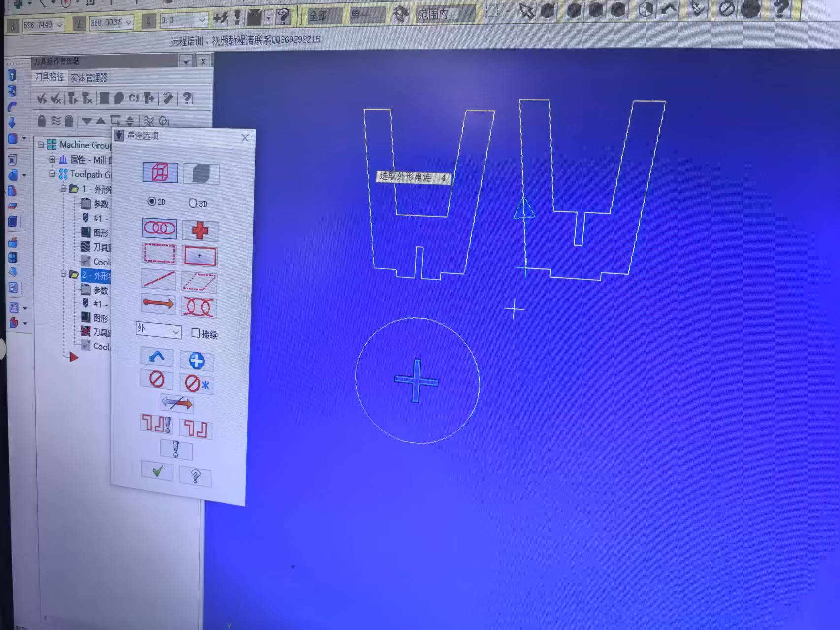
Task: Open the Y coordinate dropdown 380.0037
Action: tap(129, 22)
